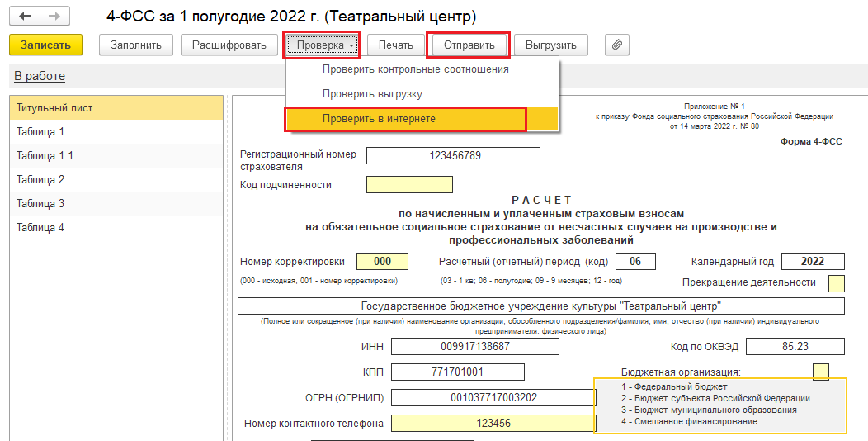The height and width of the screenshot is (441, 868).
Task: Click the text 1 - Федеральный бюджет
Action: [674, 386]
